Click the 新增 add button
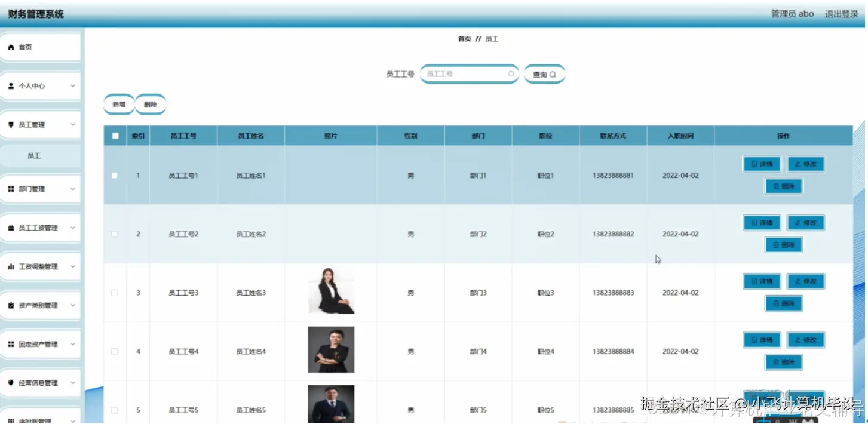 click(x=119, y=104)
